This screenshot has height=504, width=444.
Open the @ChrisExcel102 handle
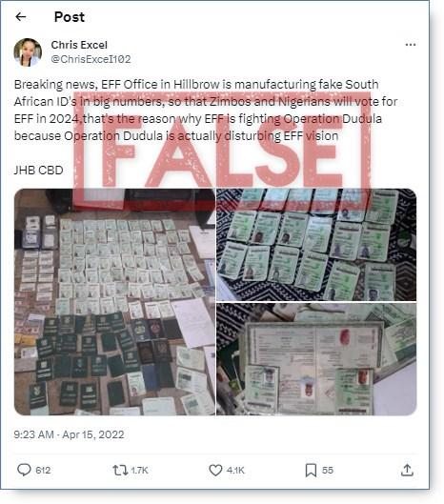tap(91, 59)
